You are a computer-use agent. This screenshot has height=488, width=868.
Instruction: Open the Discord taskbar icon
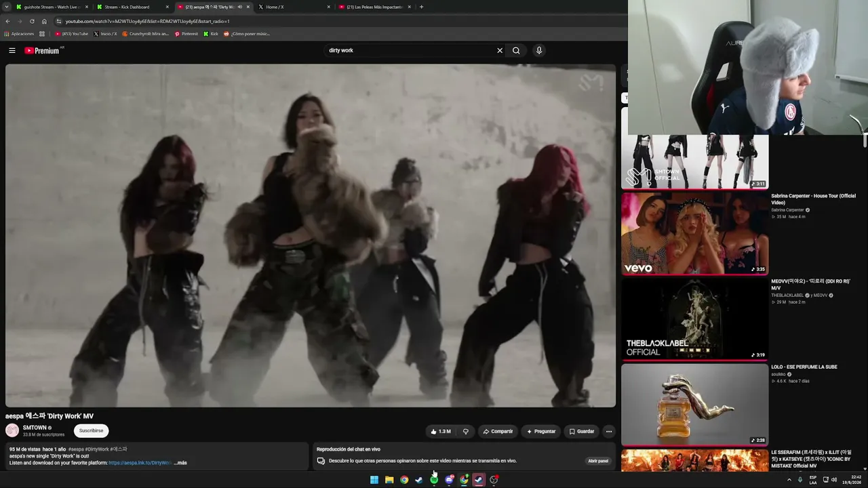[x=449, y=480]
